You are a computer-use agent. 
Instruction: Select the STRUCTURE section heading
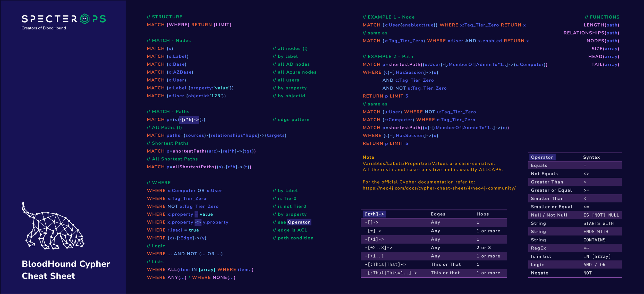point(164,17)
